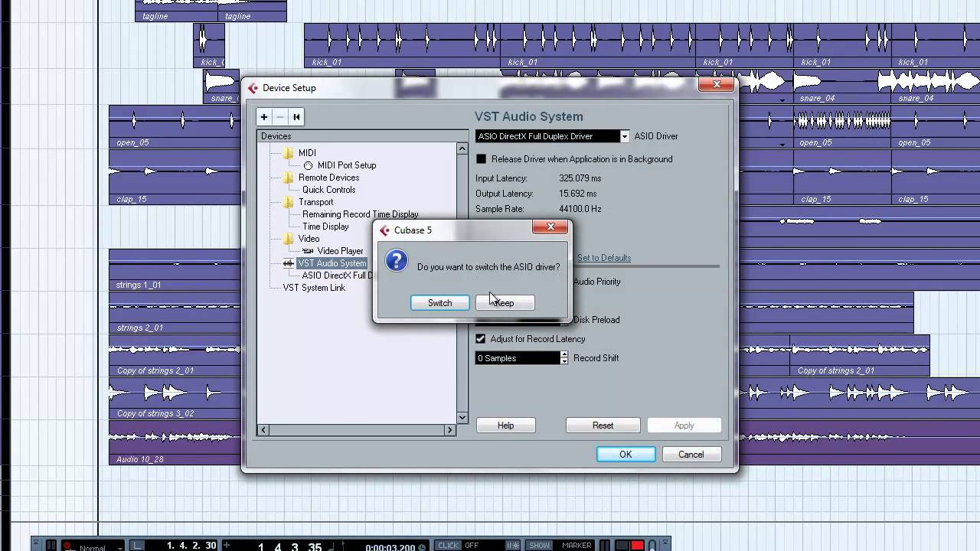This screenshot has width=980, height=551.
Task: Click the transport time display 0:00:03.200
Action: point(390,547)
